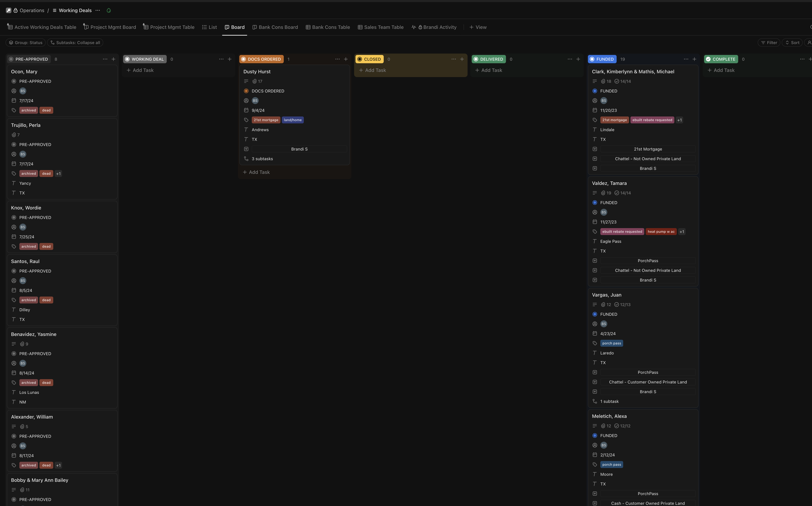Image resolution: width=812 pixels, height=506 pixels.
Task: Expand the 1 subtask on Vargas, Juan card
Action: coord(609,401)
